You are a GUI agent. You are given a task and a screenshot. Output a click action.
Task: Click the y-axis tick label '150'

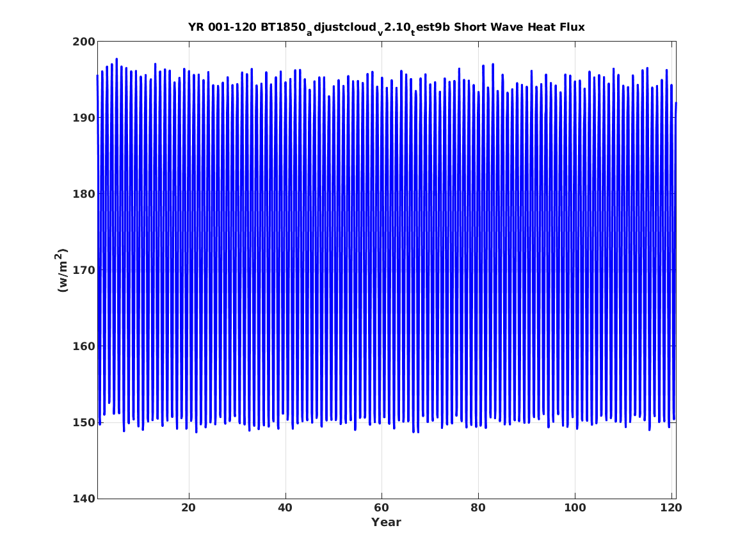click(83, 422)
